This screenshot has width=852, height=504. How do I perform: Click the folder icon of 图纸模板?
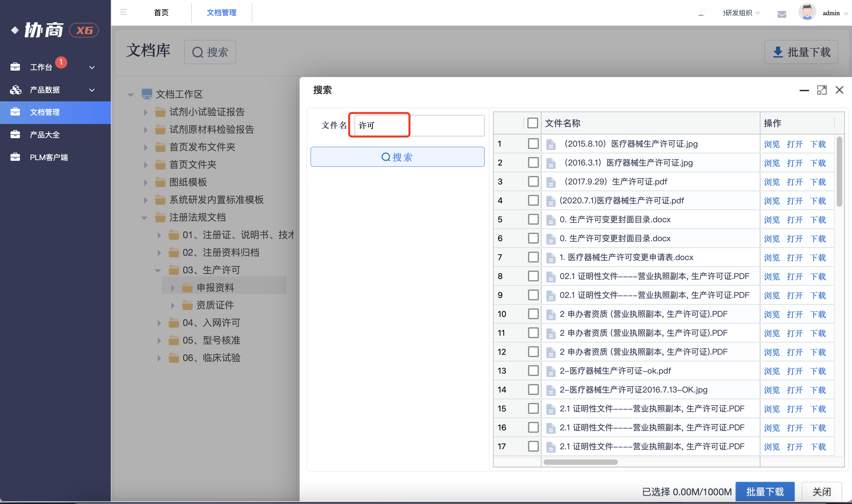[160, 182]
